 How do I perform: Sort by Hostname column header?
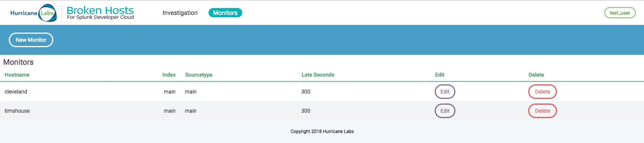click(x=17, y=75)
